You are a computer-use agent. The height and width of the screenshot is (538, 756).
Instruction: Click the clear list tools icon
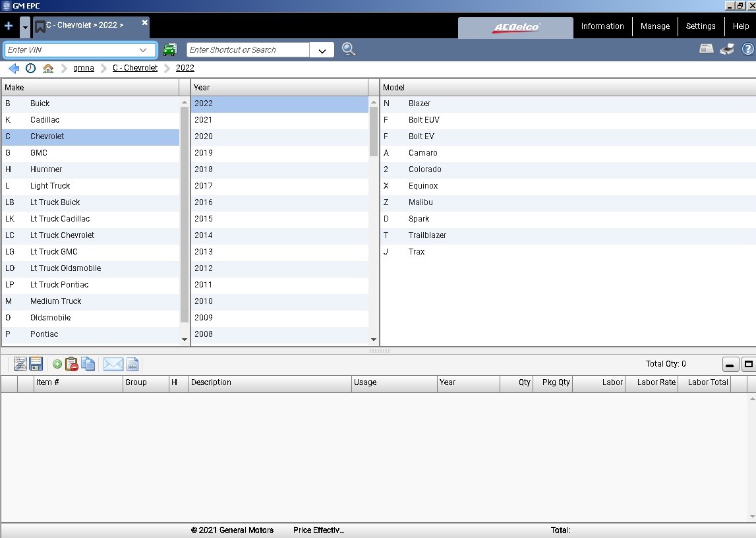[x=20, y=364]
